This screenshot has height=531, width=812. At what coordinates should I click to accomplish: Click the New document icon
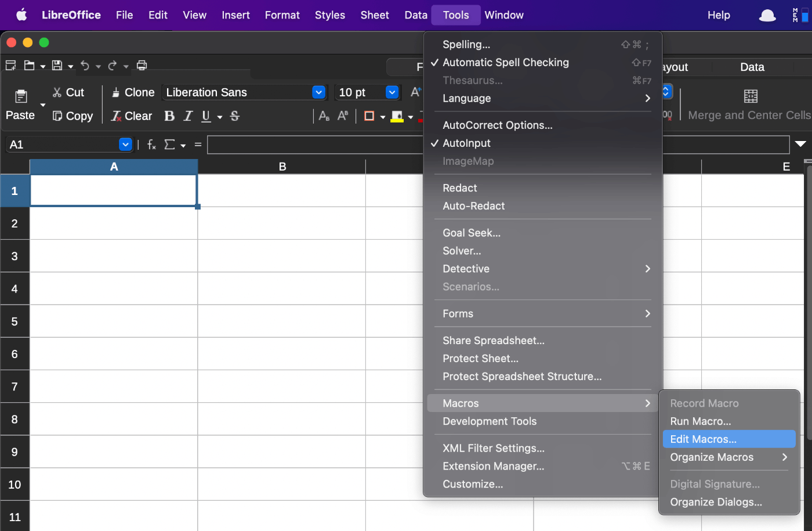pos(11,66)
